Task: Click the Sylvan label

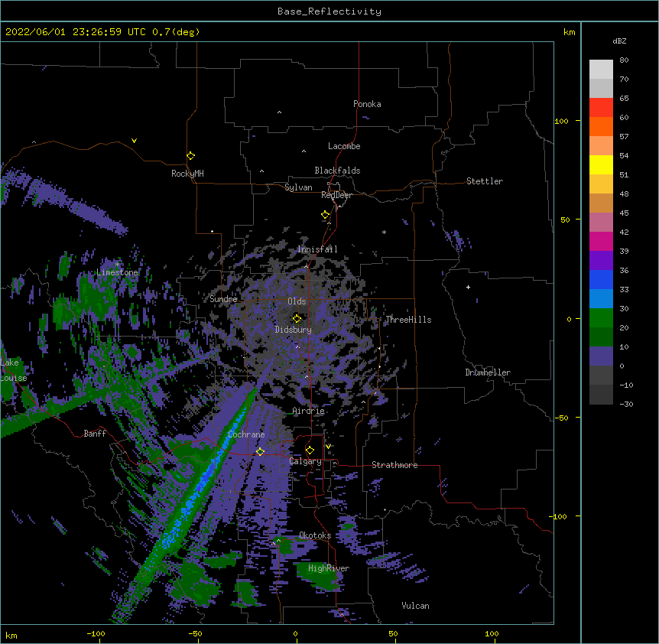Action: pos(298,187)
